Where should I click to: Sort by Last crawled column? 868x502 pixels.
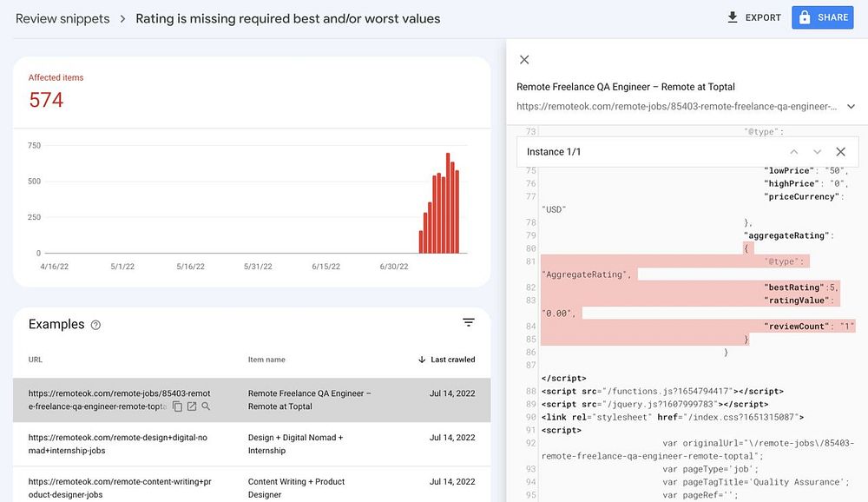pyautogui.click(x=446, y=360)
